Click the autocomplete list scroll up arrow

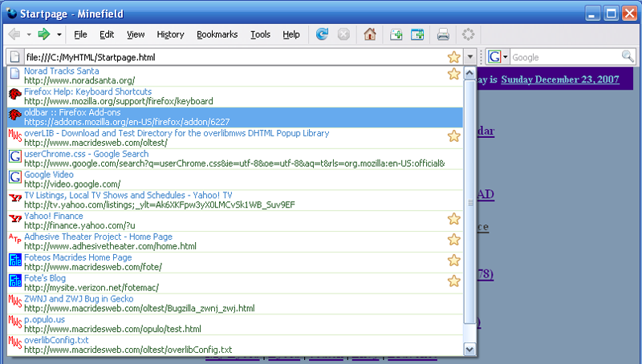coord(469,73)
